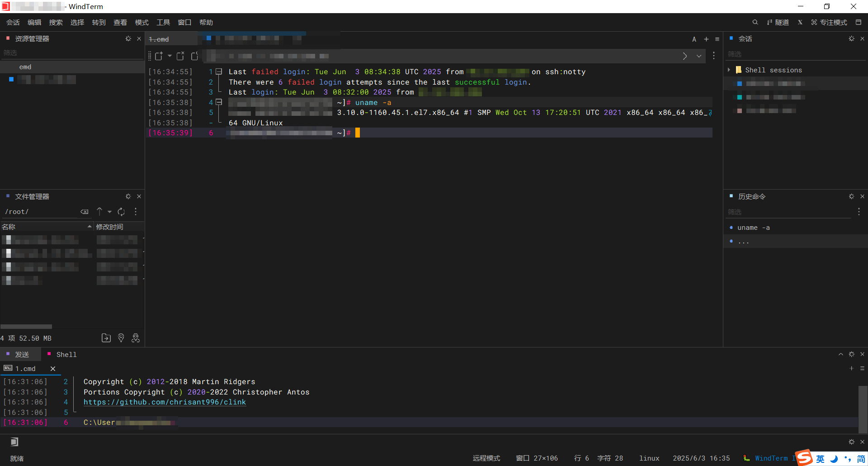Open 会话 panel settings gear
The image size is (868, 466).
click(852, 39)
